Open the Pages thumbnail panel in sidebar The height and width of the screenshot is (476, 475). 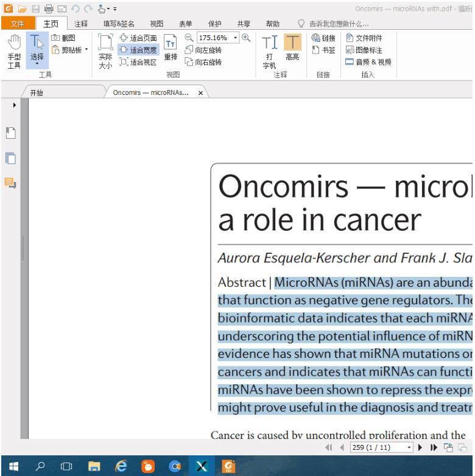pyautogui.click(x=10, y=158)
